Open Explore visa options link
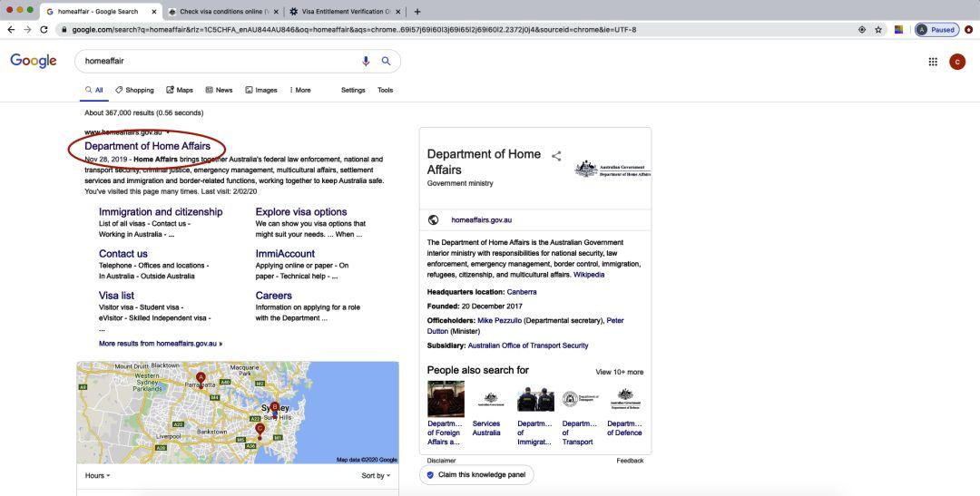 pos(301,212)
